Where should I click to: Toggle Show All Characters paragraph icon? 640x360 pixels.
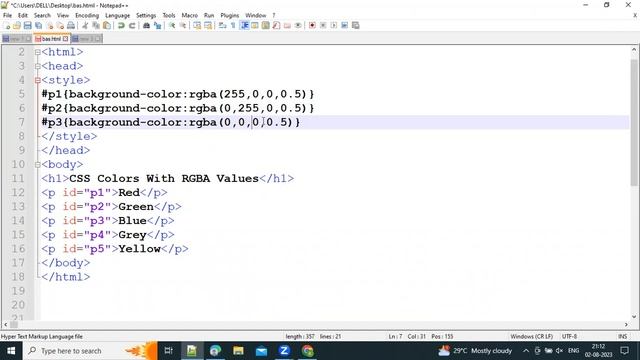click(233, 26)
